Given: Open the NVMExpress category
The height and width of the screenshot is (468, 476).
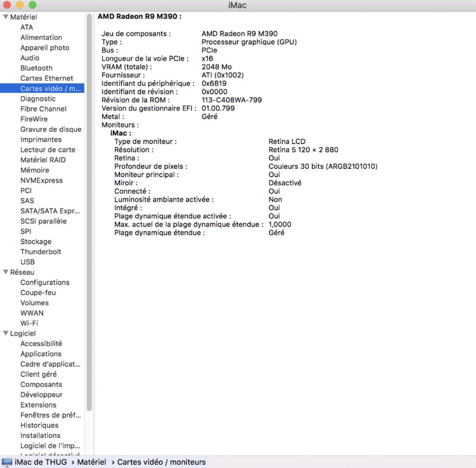Looking at the screenshot, I should point(41,181).
